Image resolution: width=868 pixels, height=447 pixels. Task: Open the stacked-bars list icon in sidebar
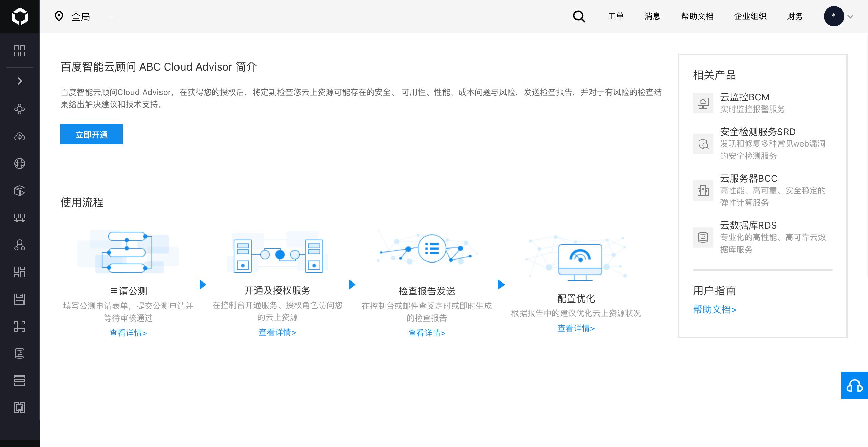20,381
